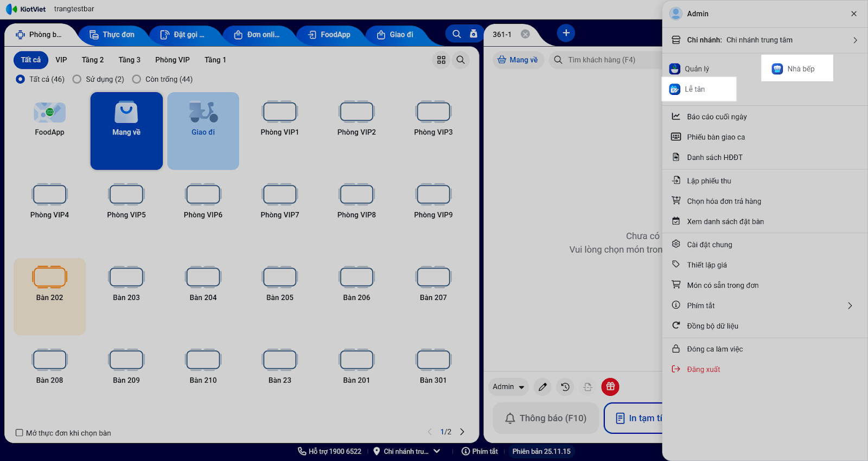868x461 pixels.
Task: Open the occupied table Bàn 202
Action: tap(49, 296)
